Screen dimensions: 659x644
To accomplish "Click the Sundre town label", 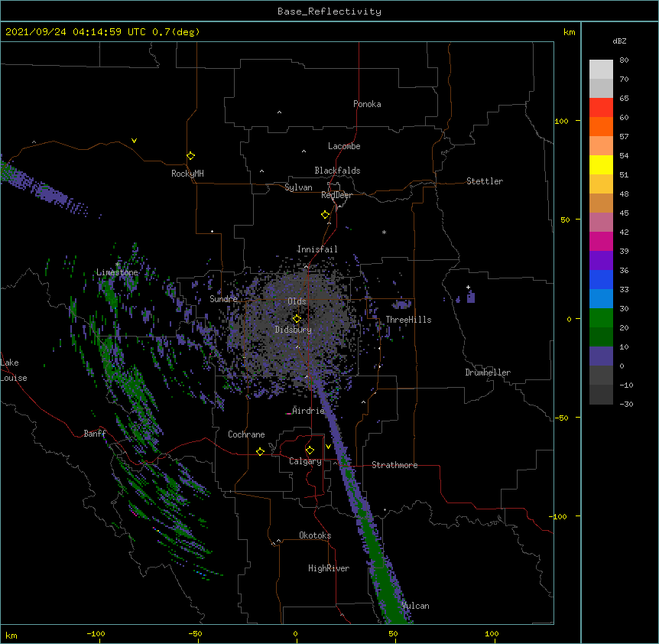I will tap(223, 299).
